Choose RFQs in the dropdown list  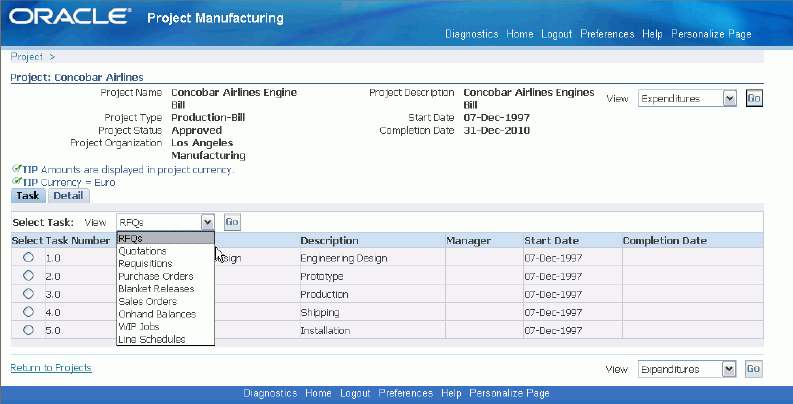[165, 238]
